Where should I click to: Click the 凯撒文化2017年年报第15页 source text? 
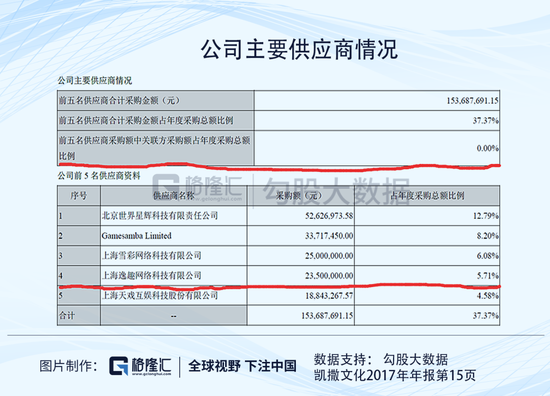(395, 376)
